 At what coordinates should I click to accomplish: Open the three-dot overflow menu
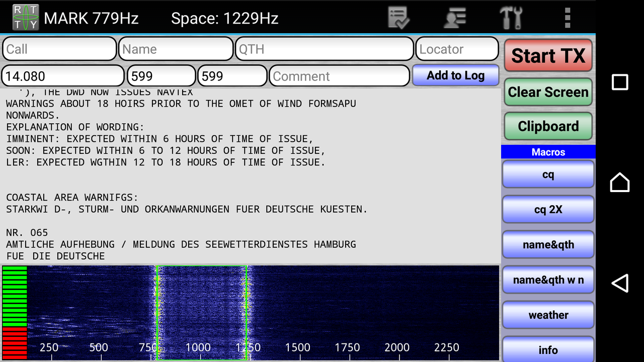click(x=568, y=18)
